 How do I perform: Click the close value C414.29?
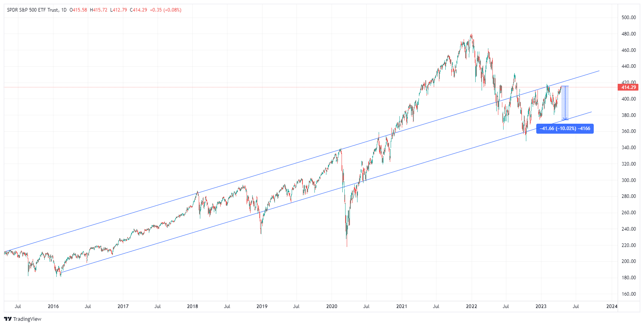138,10
